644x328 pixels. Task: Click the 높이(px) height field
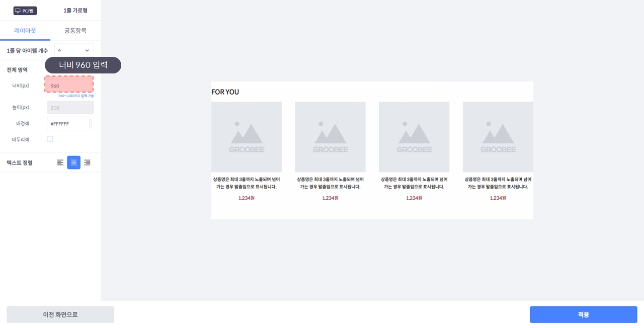coord(70,108)
